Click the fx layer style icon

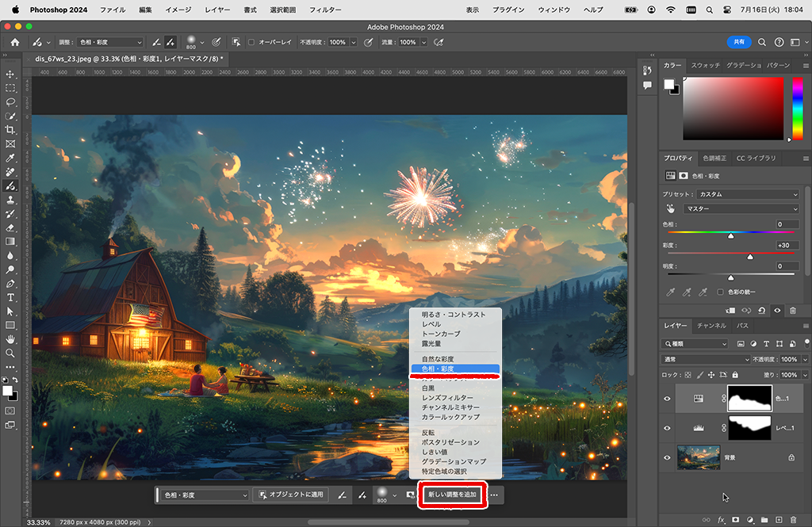[721, 520]
